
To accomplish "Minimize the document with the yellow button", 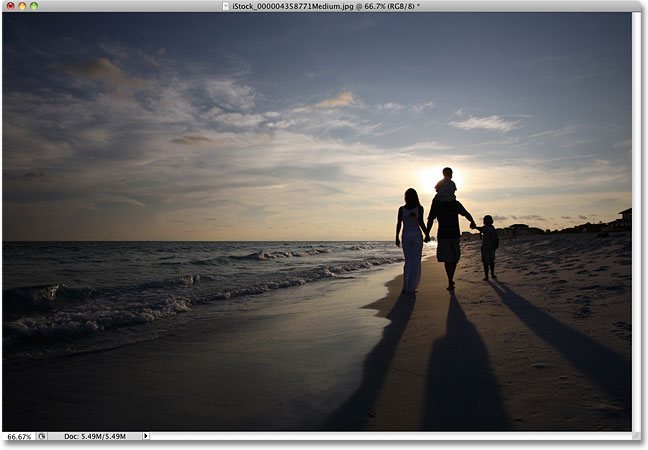I will coord(22,6).
